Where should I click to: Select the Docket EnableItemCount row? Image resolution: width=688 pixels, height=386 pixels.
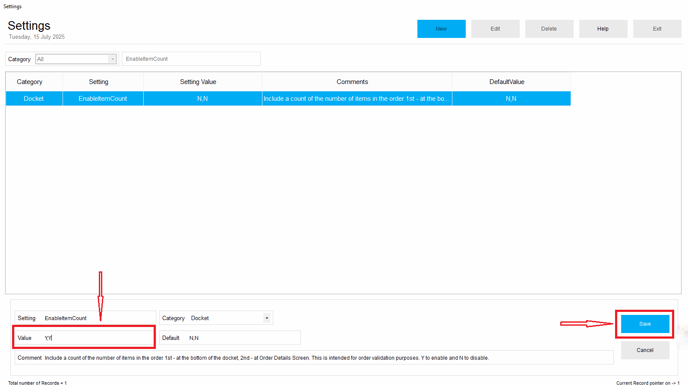(x=288, y=99)
